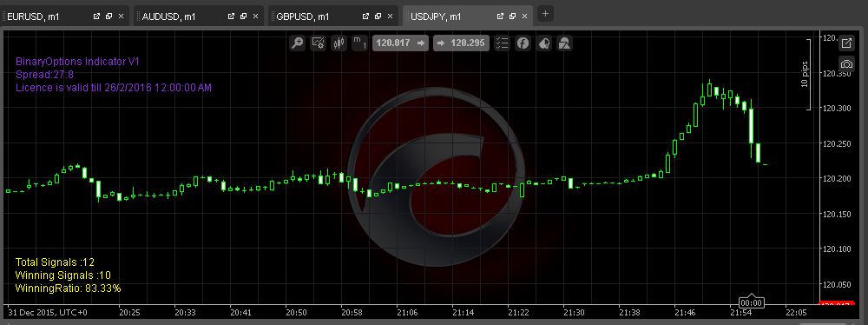This screenshot has height=325, width=868.
Task: Detach the AUDUSD tab to a window
Action: click(x=232, y=17)
